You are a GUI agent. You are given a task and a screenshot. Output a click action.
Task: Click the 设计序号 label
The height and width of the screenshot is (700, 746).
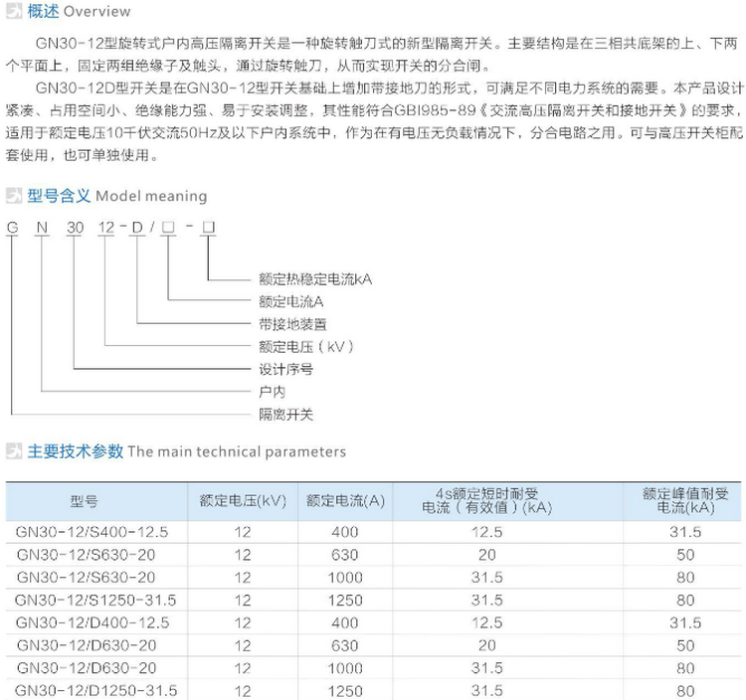pyautogui.click(x=285, y=369)
